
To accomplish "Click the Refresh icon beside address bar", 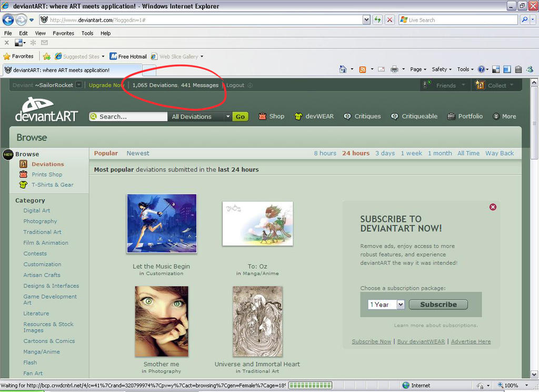I will (x=377, y=20).
